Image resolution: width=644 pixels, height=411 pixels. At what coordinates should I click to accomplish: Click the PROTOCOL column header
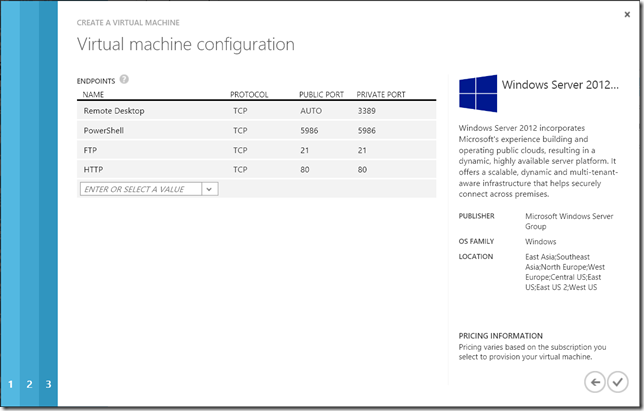(249, 94)
